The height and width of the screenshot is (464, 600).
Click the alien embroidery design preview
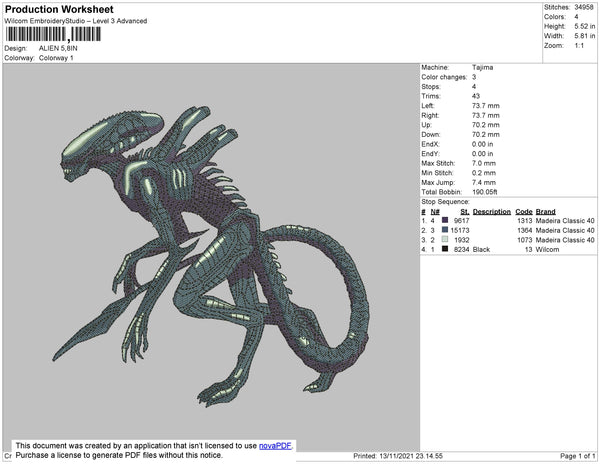(x=211, y=256)
